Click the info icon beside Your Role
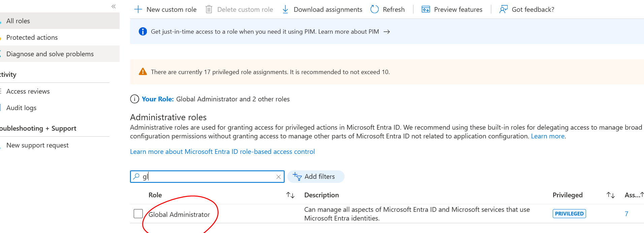This screenshot has height=233, width=644. (x=134, y=99)
